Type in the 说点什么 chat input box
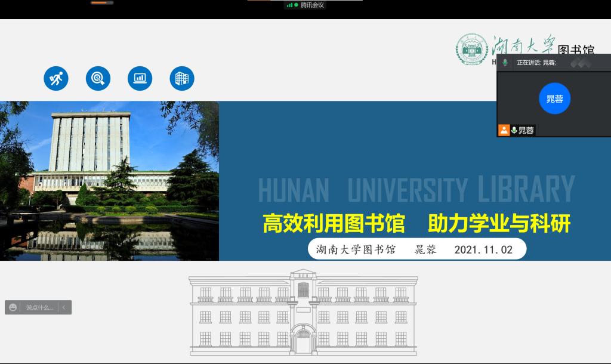 pos(39,307)
